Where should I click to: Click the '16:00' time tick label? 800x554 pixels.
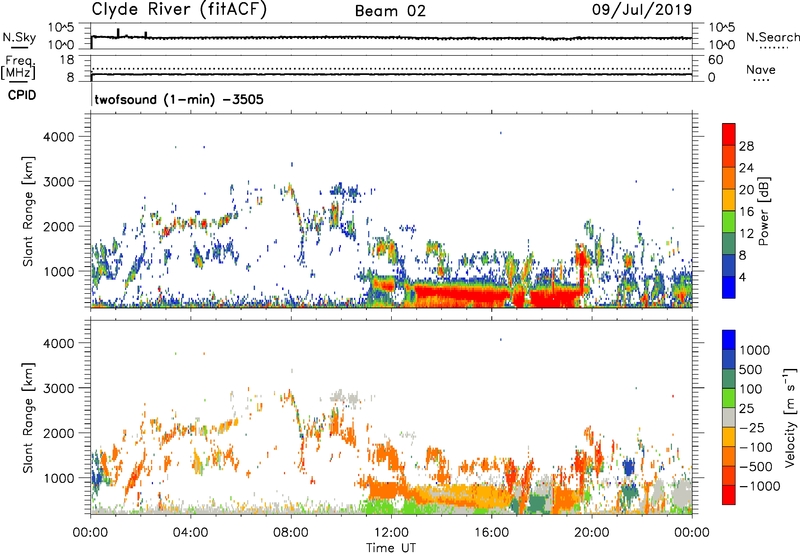point(492,533)
